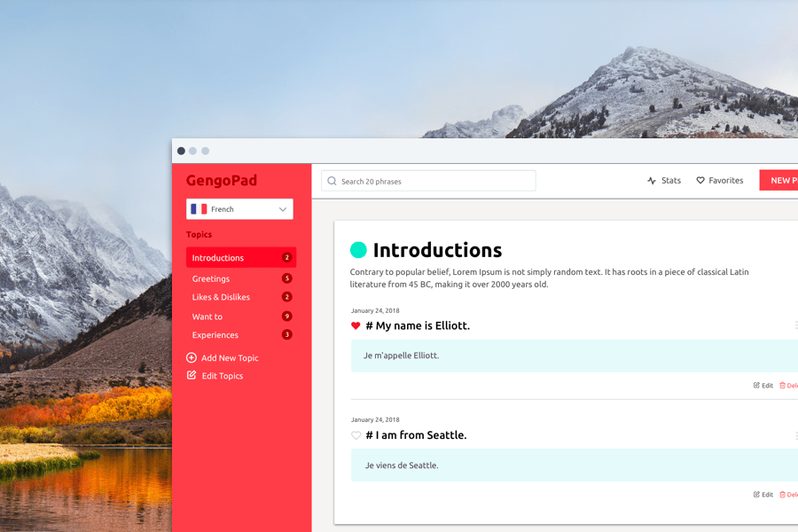
Task: Click the Favorites heart icon in header
Action: pos(700,181)
